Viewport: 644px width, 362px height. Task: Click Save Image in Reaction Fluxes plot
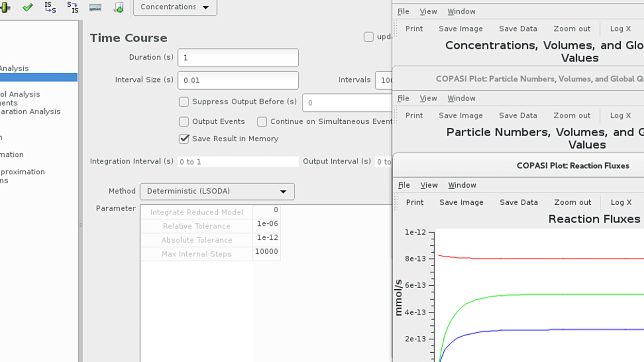(x=461, y=203)
